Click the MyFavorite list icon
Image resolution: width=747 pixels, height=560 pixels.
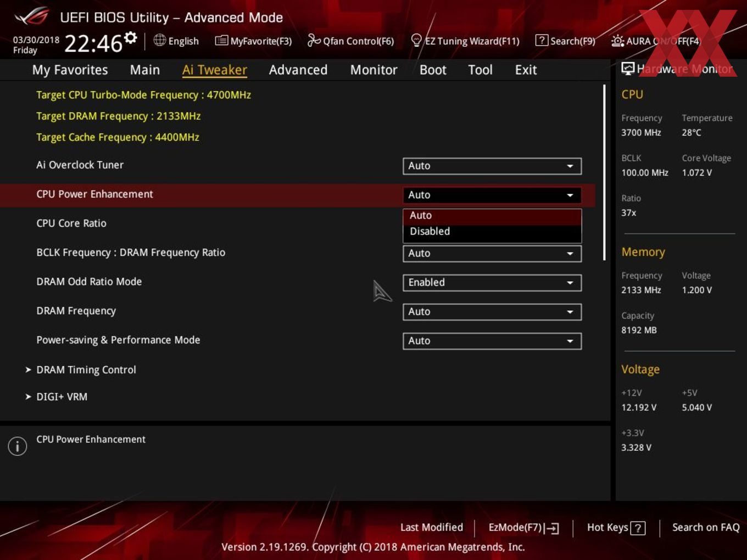click(x=221, y=41)
